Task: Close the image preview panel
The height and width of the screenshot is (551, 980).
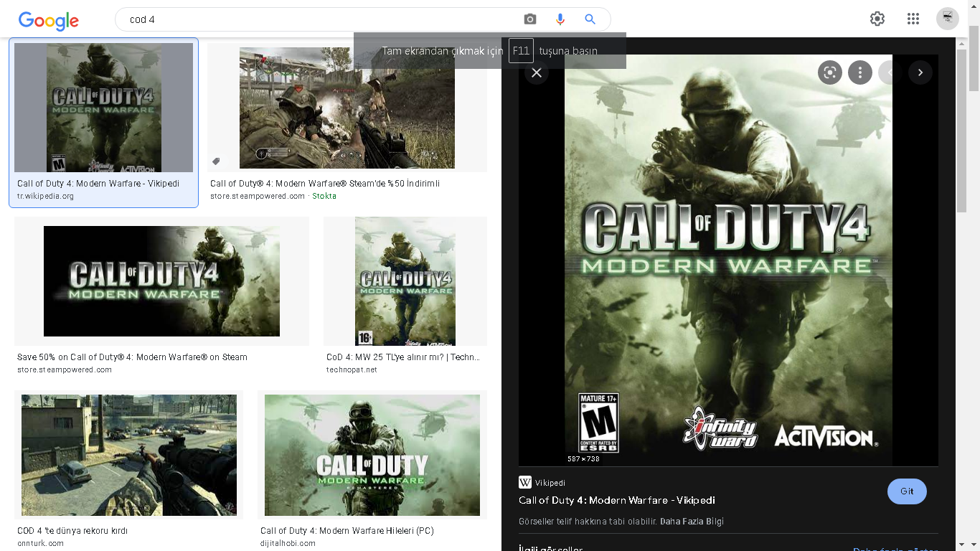Action: pyautogui.click(x=536, y=72)
